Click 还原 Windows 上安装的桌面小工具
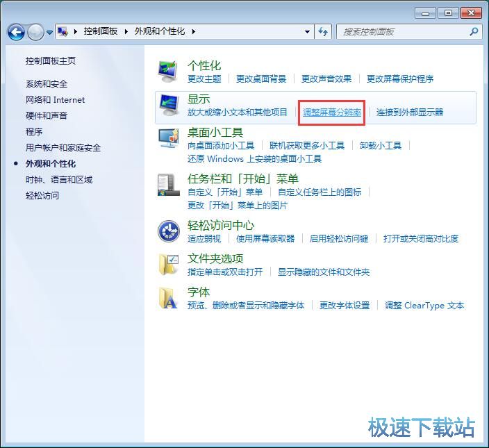 [x=254, y=159]
